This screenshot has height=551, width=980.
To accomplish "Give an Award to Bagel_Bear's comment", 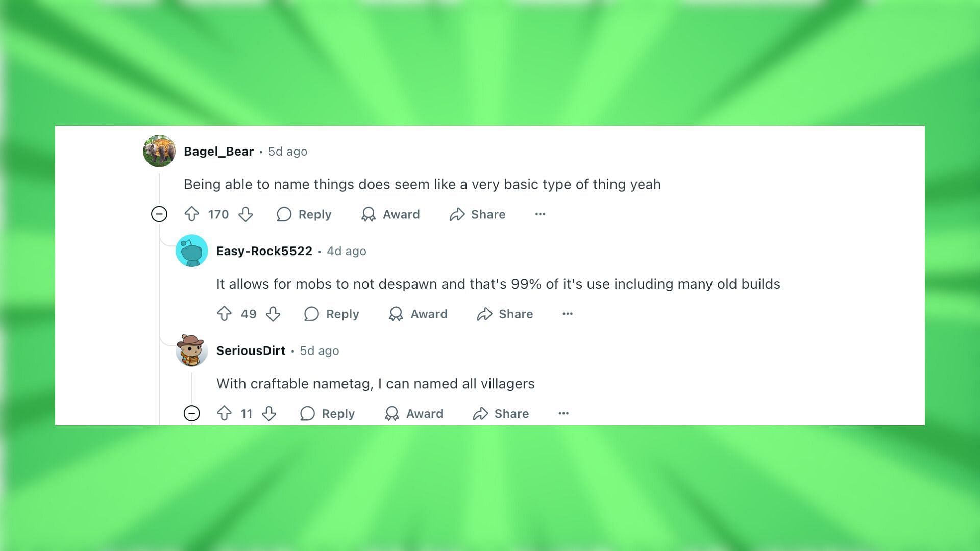I will tap(390, 214).
